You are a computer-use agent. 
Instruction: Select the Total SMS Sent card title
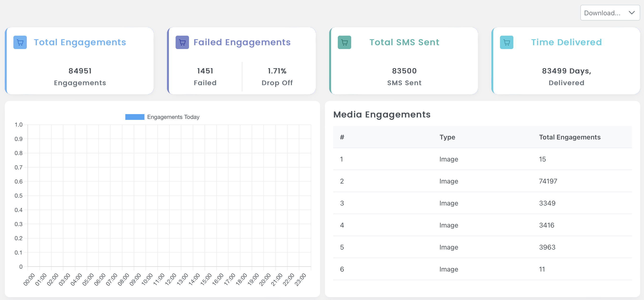click(x=404, y=42)
